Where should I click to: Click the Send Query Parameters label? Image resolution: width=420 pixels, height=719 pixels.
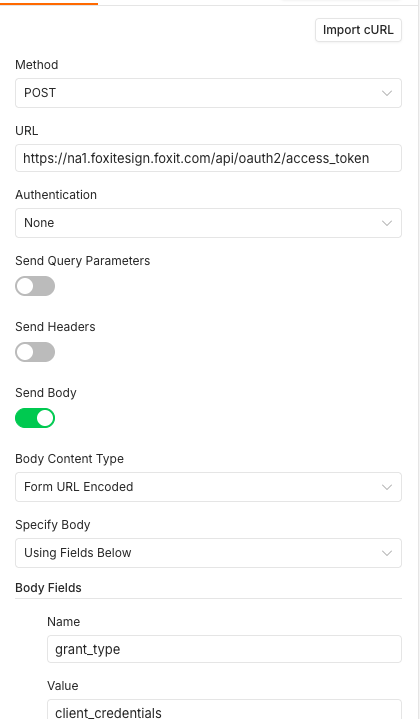[x=83, y=261]
